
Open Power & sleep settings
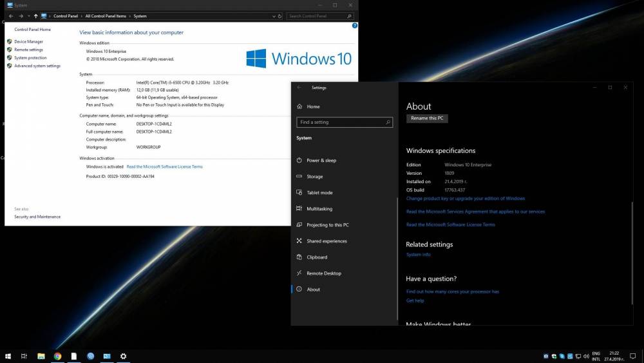[x=321, y=161]
